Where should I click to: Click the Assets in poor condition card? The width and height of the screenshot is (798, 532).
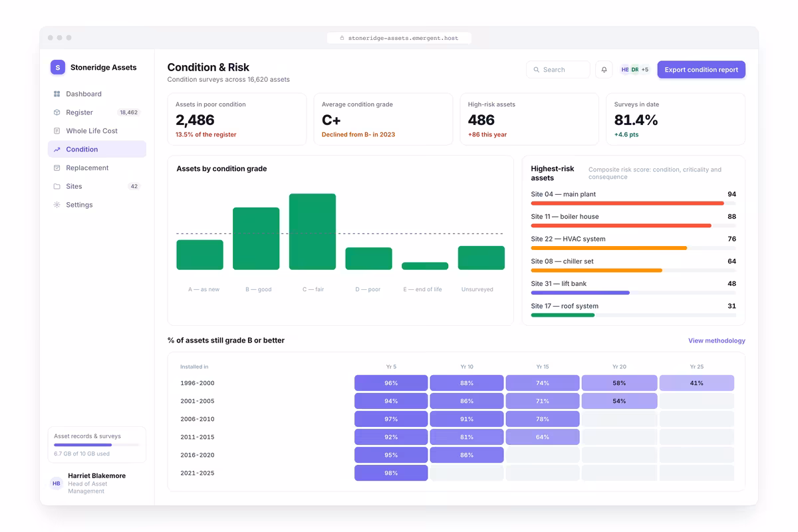(237, 119)
